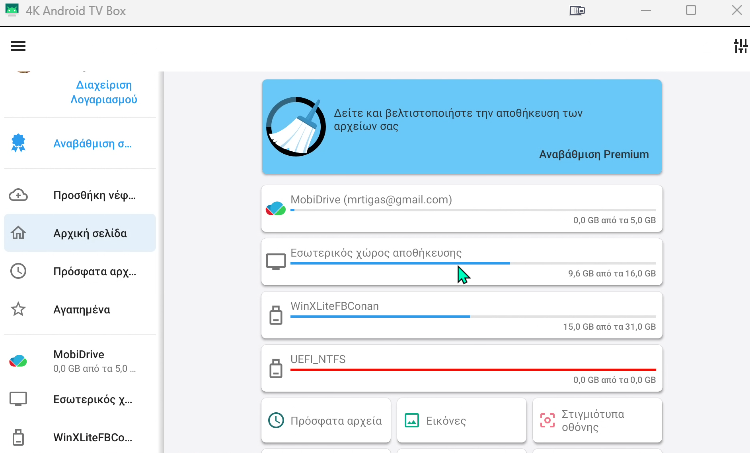Click the cloud plus icon in sidebar
Screen dimensions: 750x453
pos(18,195)
